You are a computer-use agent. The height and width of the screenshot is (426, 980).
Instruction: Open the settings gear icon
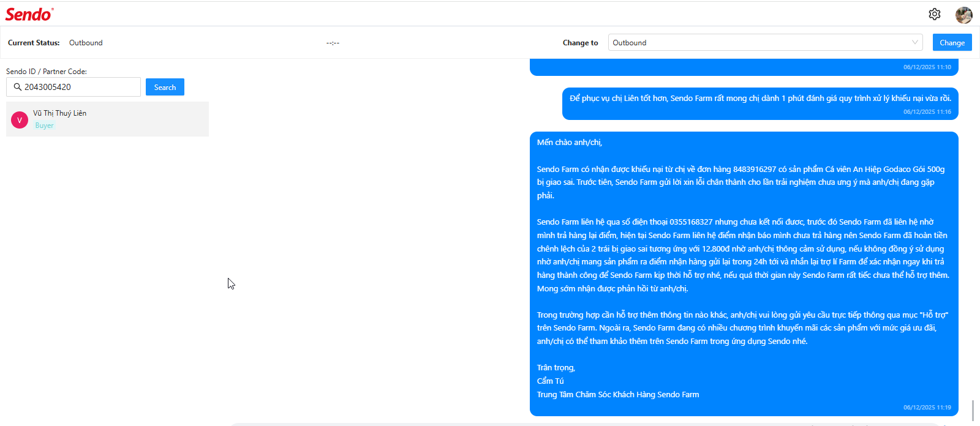pyautogui.click(x=935, y=14)
